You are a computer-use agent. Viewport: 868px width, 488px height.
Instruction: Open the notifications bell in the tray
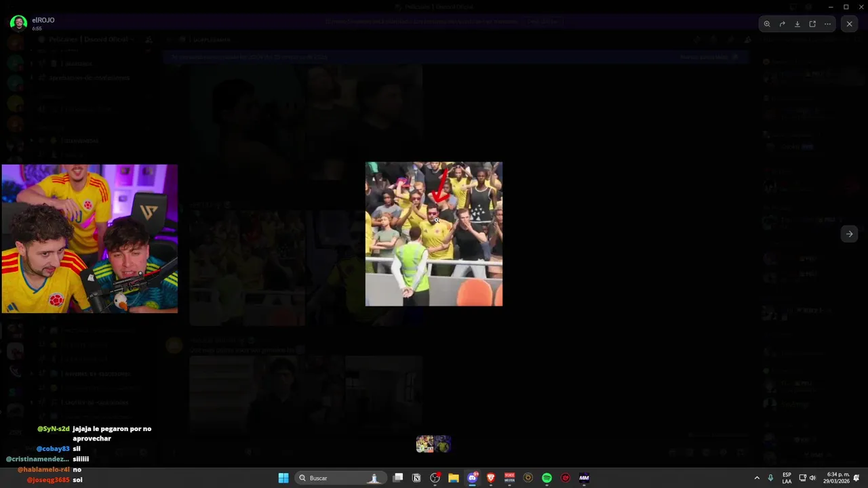[x=856, y=478]
